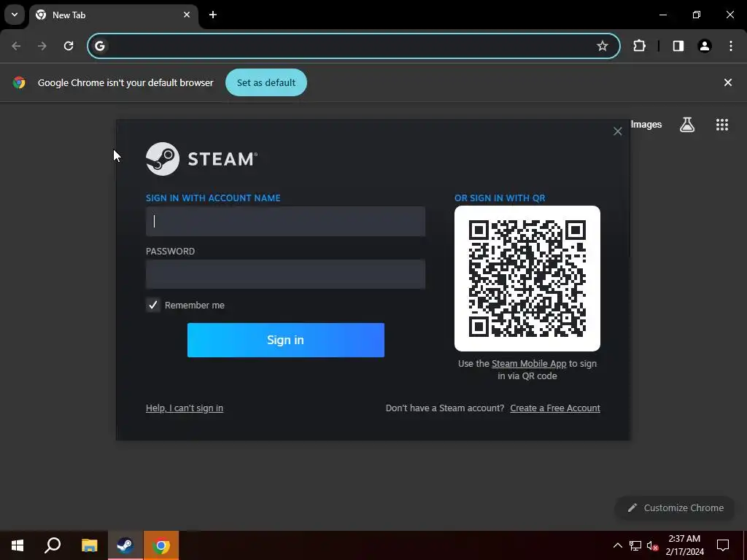Show hidden system tray icons
This screenshot has height=560, width=747.
coord(617,545)
